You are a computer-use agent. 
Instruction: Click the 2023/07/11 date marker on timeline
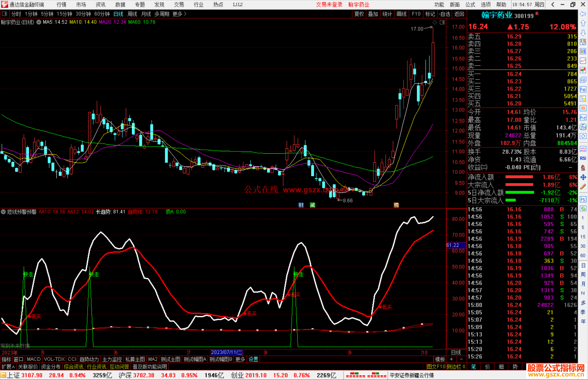tap(226, 352)
